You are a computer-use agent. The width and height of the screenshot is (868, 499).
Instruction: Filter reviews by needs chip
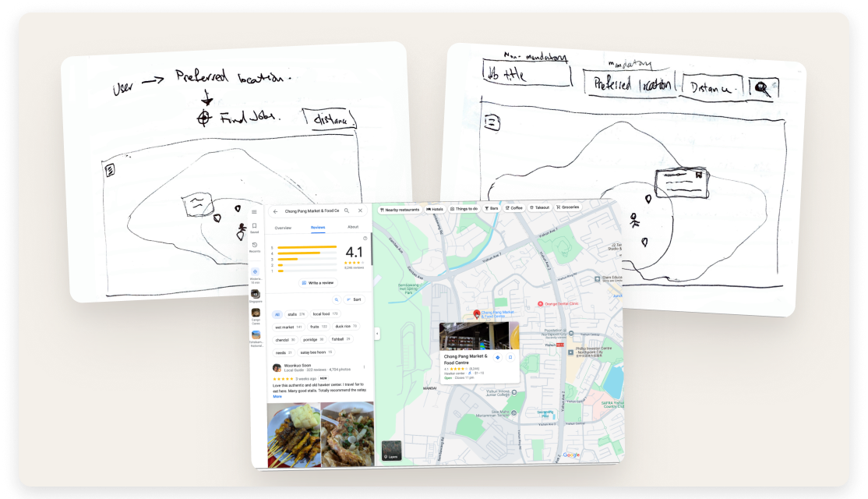click(x=284, y=352)
